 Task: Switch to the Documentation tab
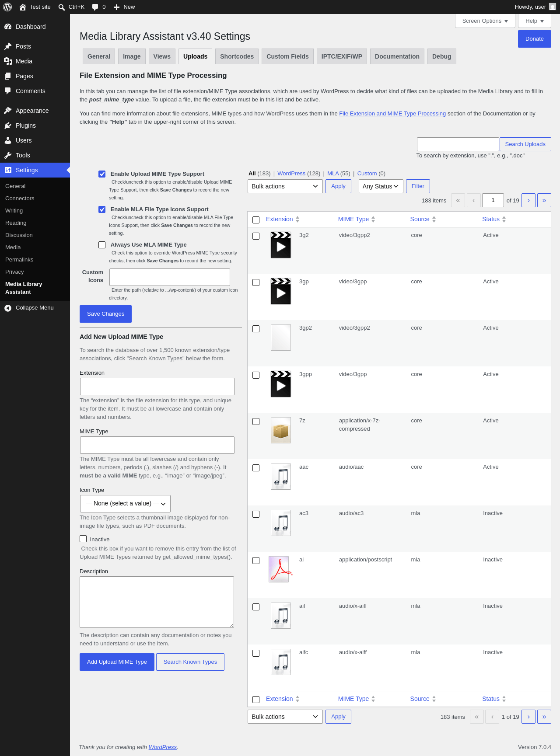397,56
